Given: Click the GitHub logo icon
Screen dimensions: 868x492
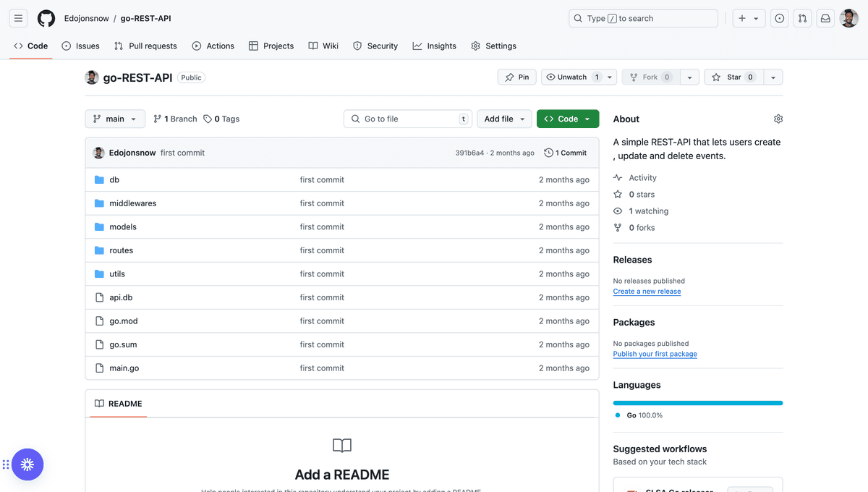Looking at the screenshot, I should 46,19.
